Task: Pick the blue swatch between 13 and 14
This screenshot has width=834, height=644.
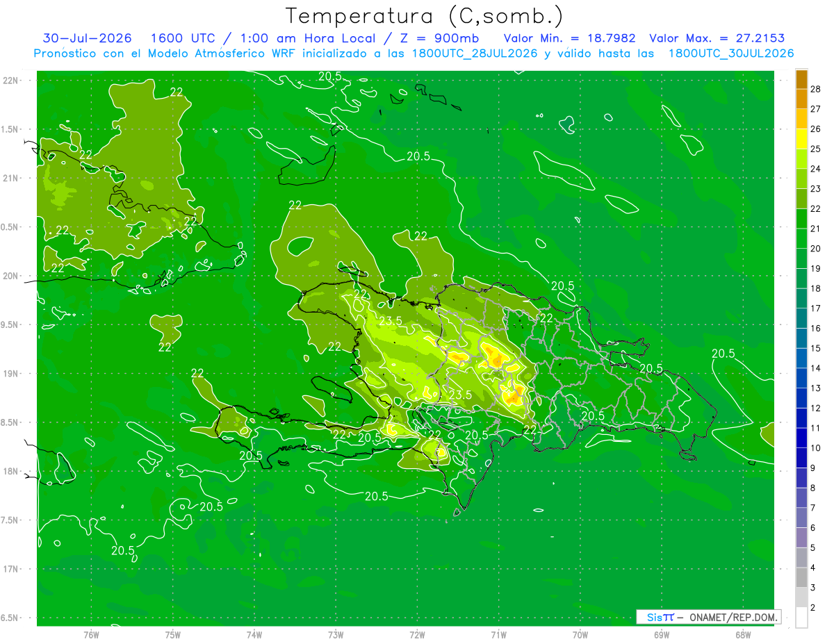Action: point(801,378)
